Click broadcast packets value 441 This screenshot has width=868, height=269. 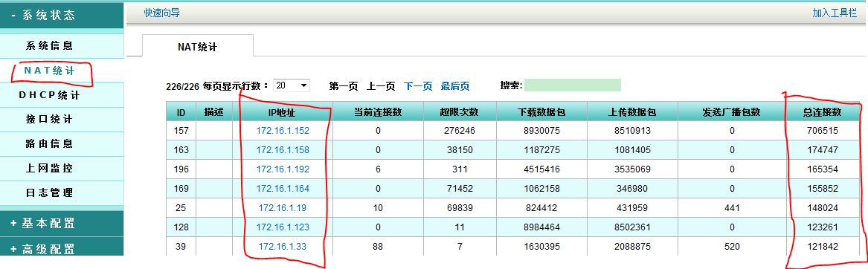pos(732,208)
